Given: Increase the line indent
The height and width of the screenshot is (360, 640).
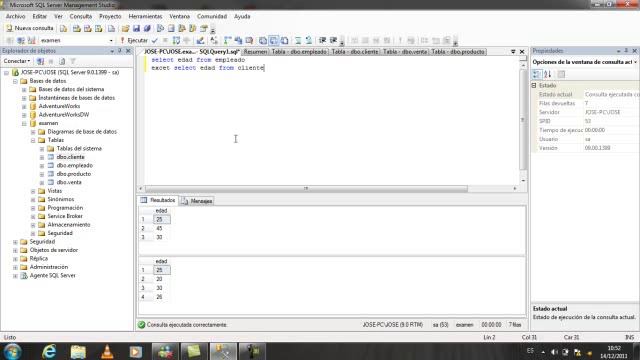Looking at the screenshot, I should click(x=333, y=40).
